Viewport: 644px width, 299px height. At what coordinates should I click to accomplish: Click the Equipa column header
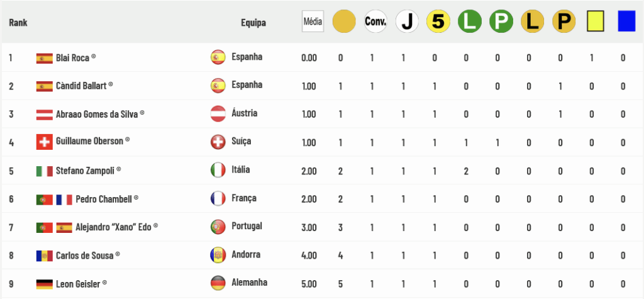tap(253, 23)
